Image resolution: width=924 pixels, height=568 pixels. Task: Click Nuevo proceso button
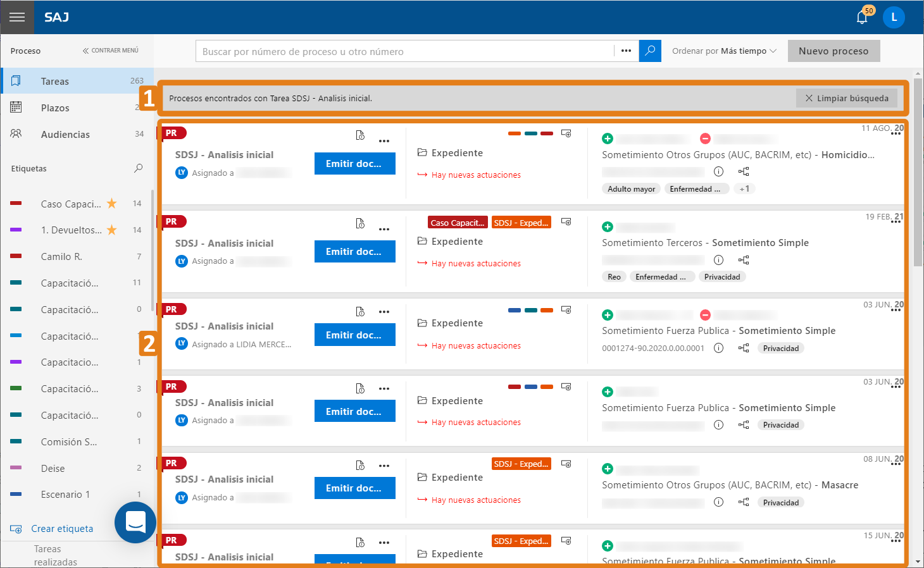tap(833, 51)
